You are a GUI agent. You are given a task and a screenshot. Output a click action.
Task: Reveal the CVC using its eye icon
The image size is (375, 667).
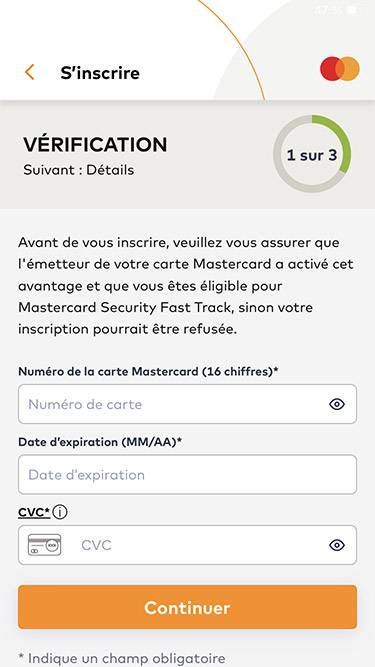coord(337,545)
